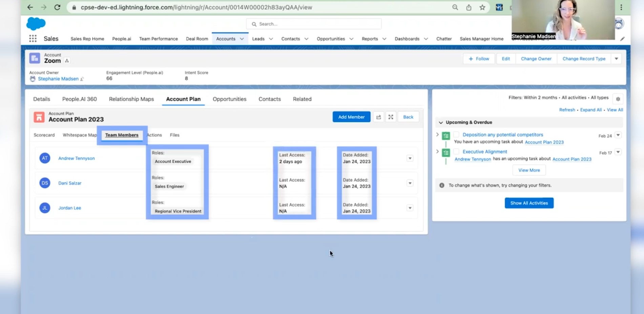Click the task icon for Executive Alignment
This screenshot has width=644, height=314.
(446, 153)
